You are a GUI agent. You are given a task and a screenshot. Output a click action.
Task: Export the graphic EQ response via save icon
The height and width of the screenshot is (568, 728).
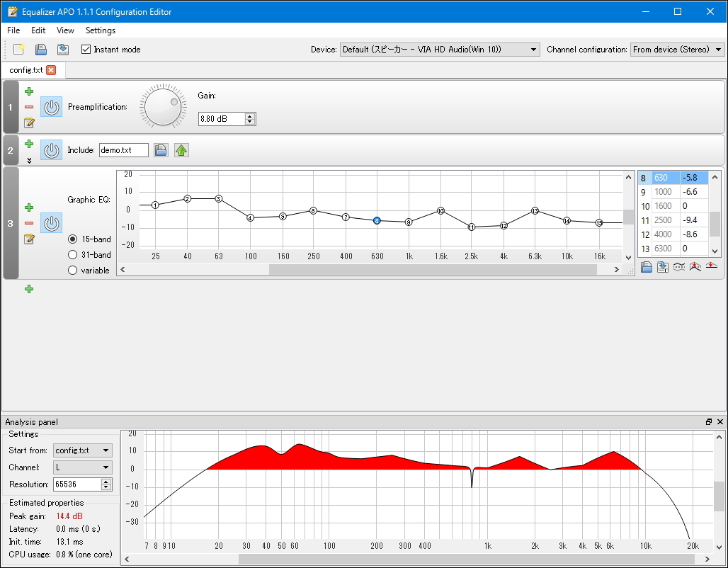pos(663,267)
